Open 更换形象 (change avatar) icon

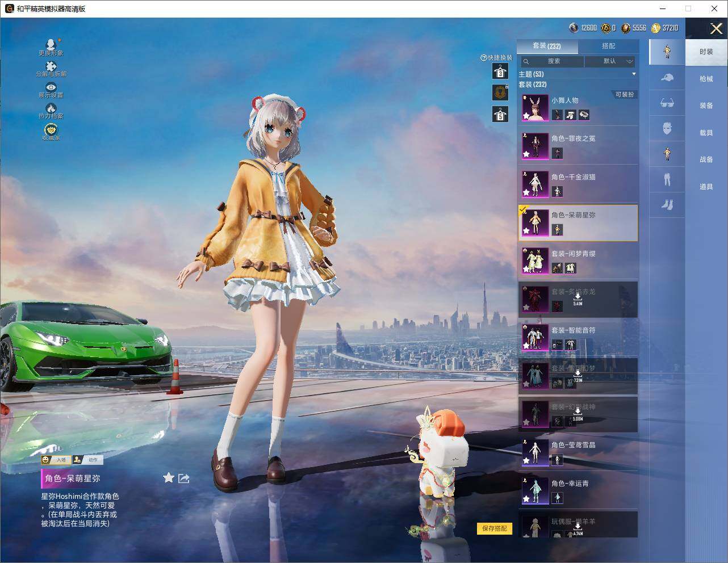[51, 45]
